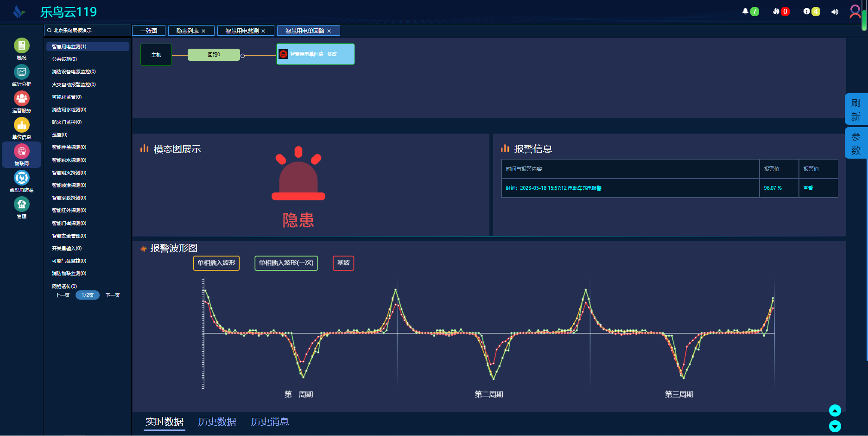
Task: Select the 运营服务 operations icon
Action: (x=21, y=99)
